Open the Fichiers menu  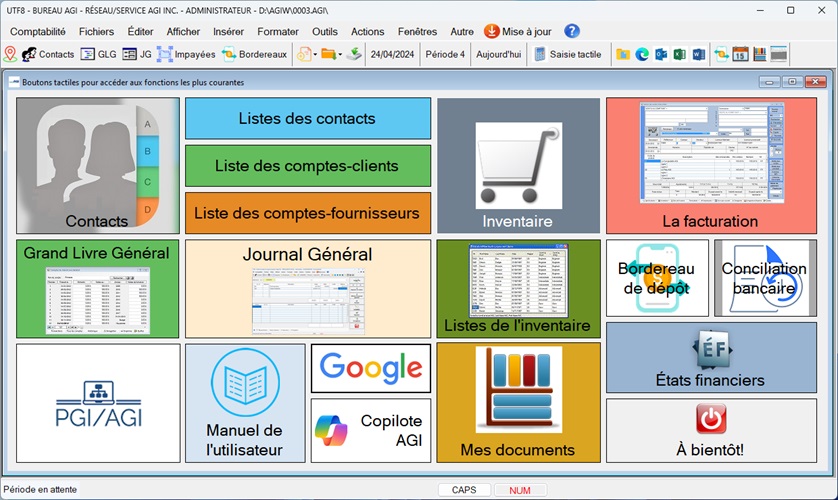(96, 32)
